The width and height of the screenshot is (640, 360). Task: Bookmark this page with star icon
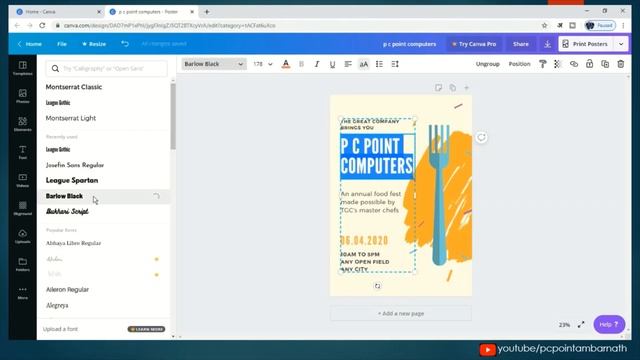(x=544, y=25)
